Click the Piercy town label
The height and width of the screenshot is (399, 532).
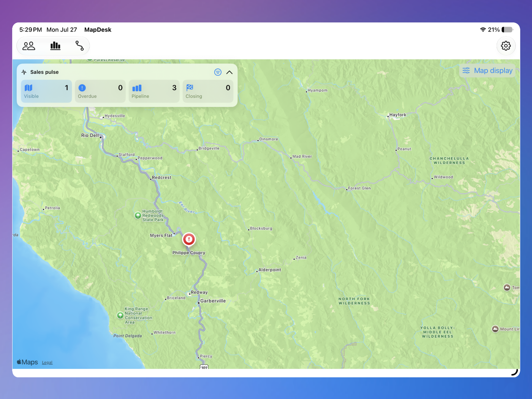pos(206,356)
